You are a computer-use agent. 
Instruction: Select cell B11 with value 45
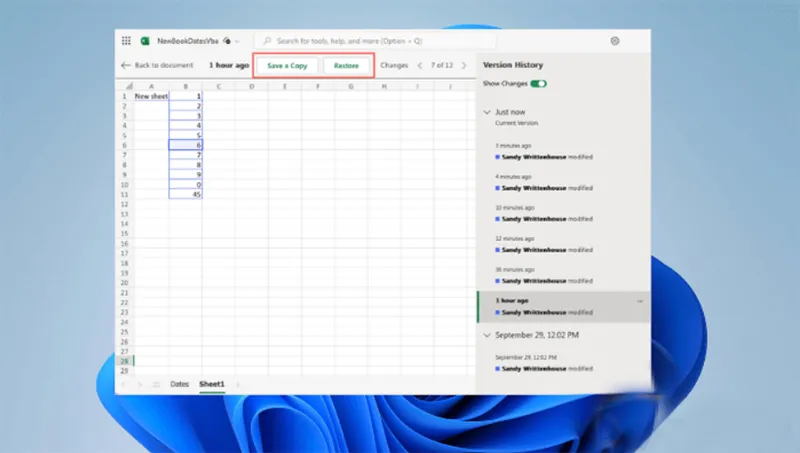186,194
